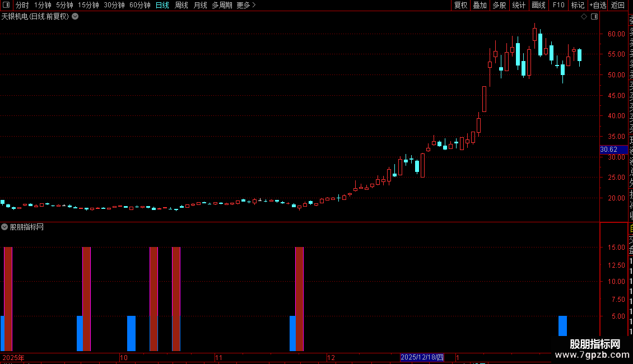
Task: Add stock via +自选 button
Action: (598, 5)
